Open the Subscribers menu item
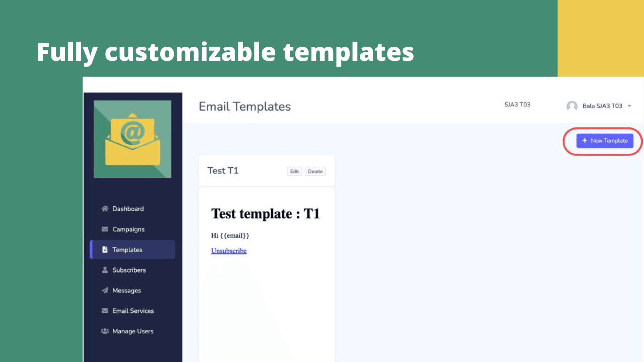 tap(129, 270)
